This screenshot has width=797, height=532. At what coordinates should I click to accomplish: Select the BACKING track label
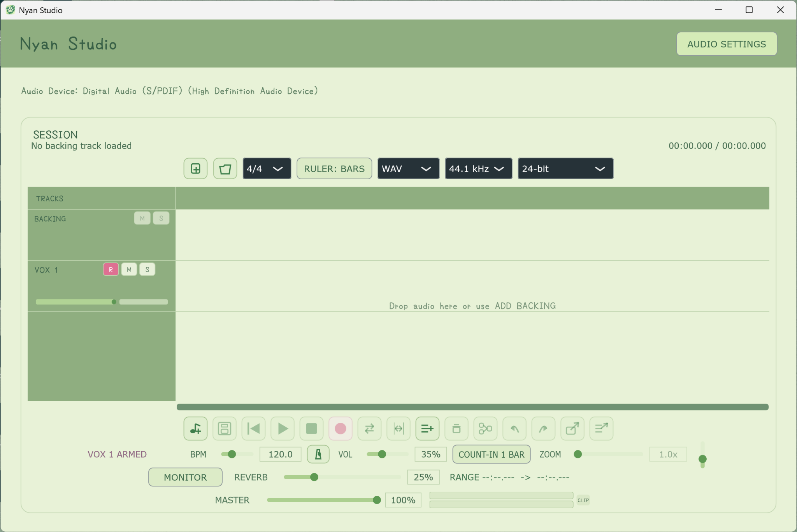pos(50,219)
